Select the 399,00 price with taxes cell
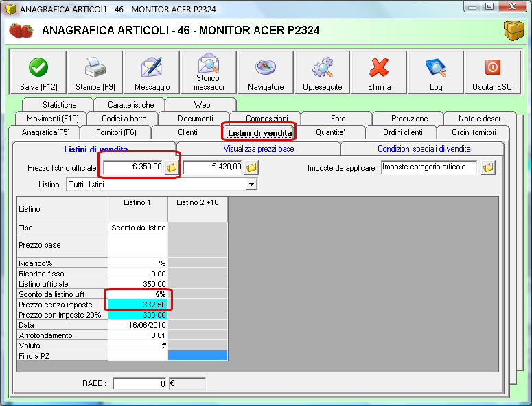 [x=138, y=315]
